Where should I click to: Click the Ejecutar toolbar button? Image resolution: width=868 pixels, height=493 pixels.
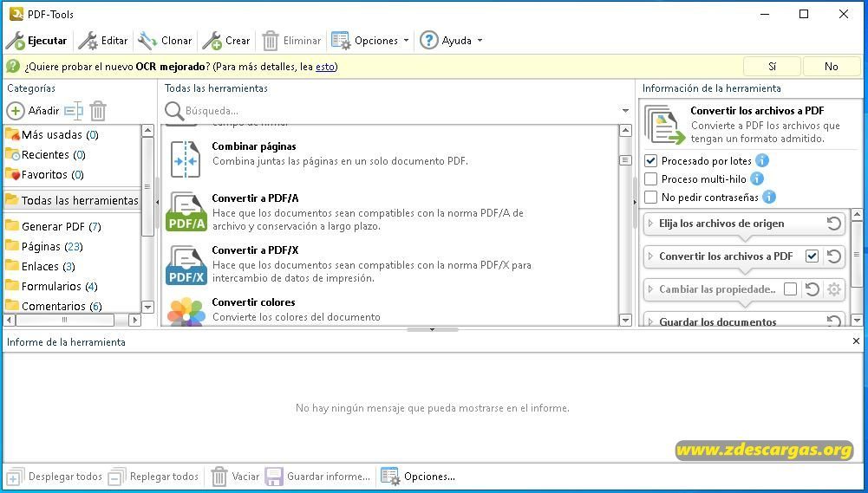coord(36,41)
